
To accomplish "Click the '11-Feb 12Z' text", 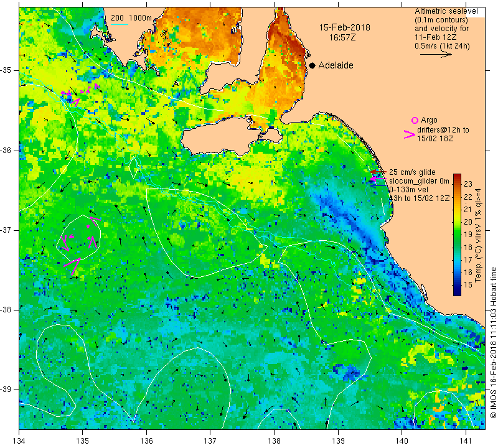I will 435,37.
